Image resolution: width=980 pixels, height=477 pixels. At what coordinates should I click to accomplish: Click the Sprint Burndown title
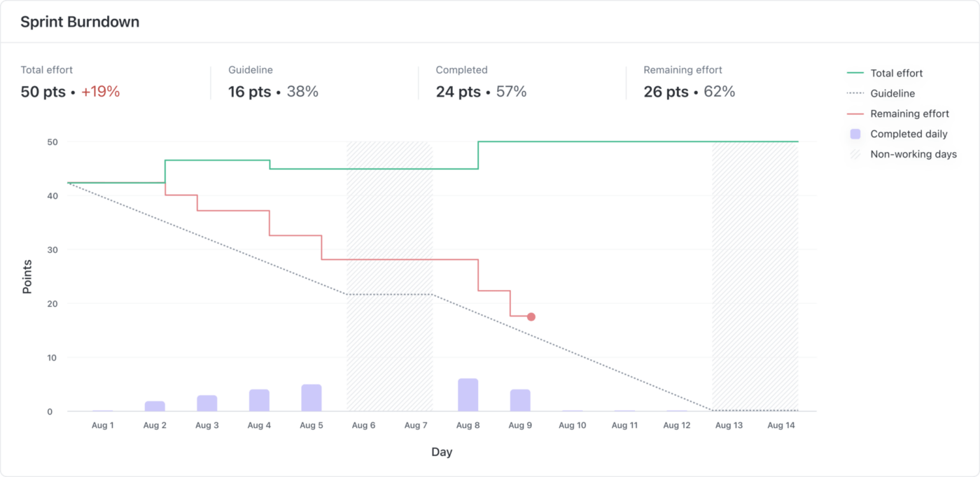point(80,22)
